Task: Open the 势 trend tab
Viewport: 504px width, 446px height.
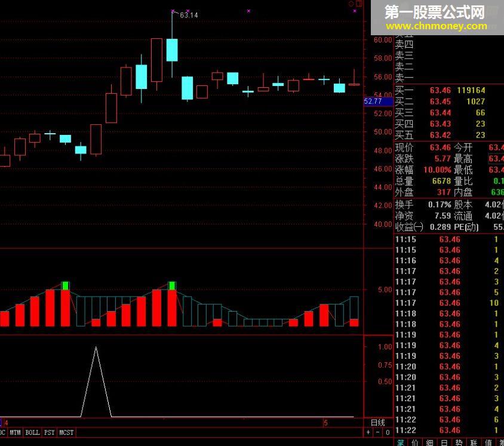Action: click(459, 442)
